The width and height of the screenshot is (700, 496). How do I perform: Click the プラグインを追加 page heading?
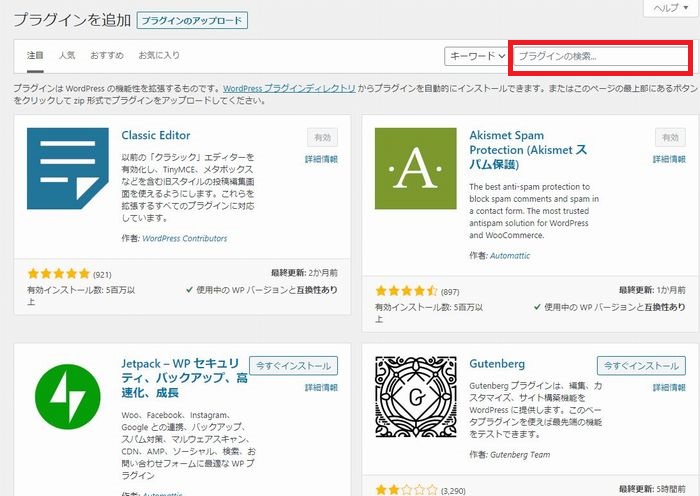click(x=72, y=20)
